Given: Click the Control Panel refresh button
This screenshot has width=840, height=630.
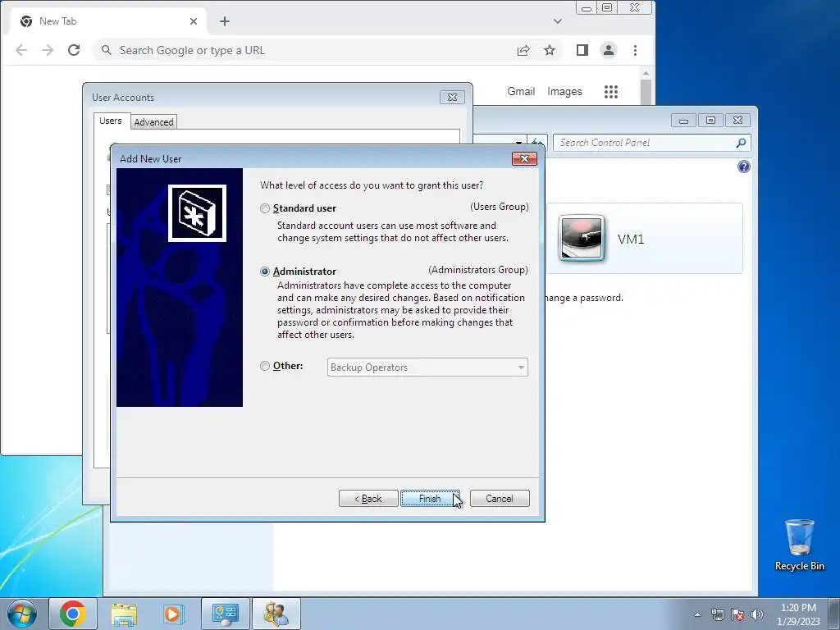Looking at the screenshot, I should 536,143.
